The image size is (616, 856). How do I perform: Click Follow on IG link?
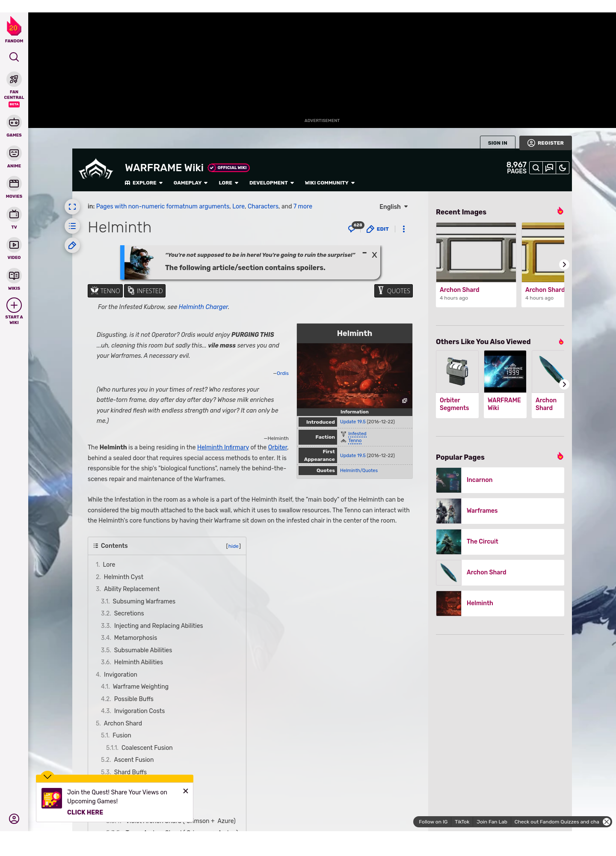click(x=433, y=822)
